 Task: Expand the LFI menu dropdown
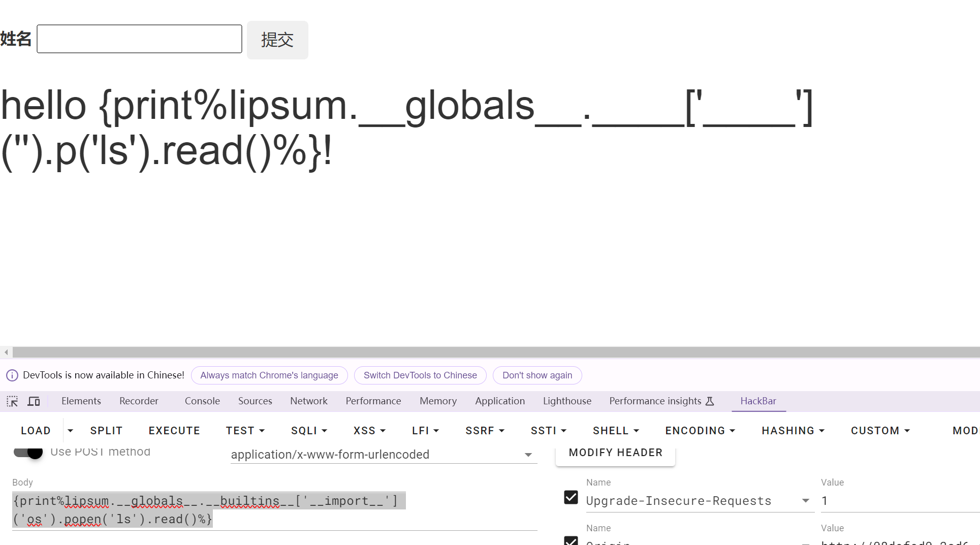[425, 431]
